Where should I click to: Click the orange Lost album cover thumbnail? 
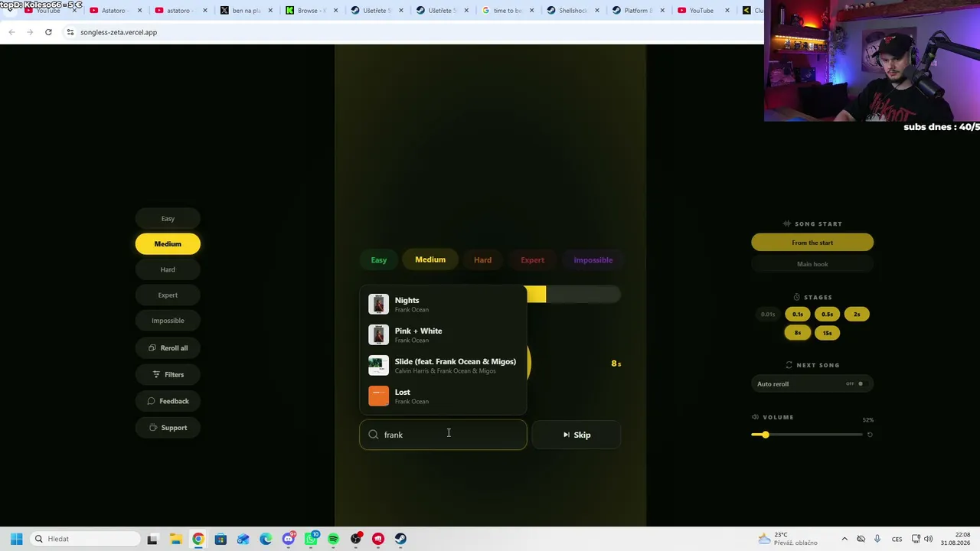click(378, 396)
